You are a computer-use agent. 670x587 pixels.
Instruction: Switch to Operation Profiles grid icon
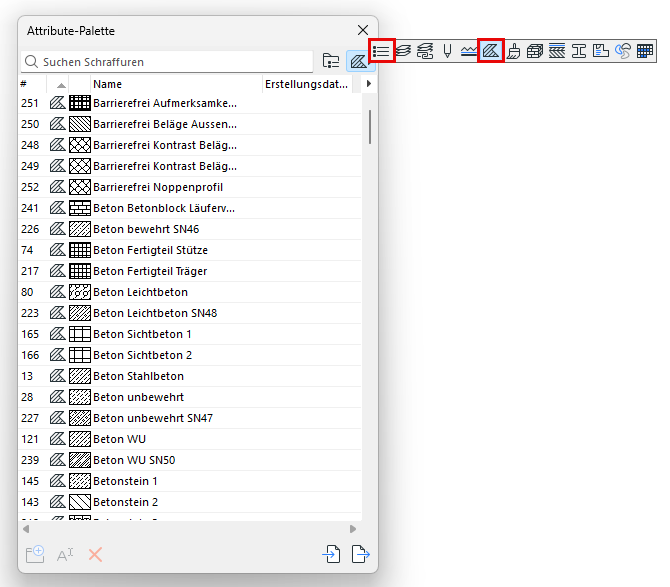point(645,51)
